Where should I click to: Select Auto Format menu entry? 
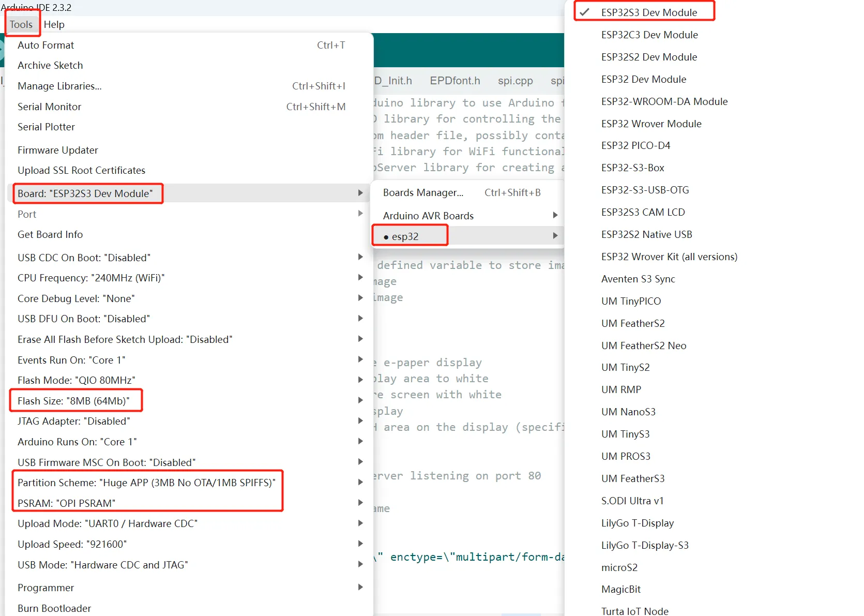(x=46, y=45)
